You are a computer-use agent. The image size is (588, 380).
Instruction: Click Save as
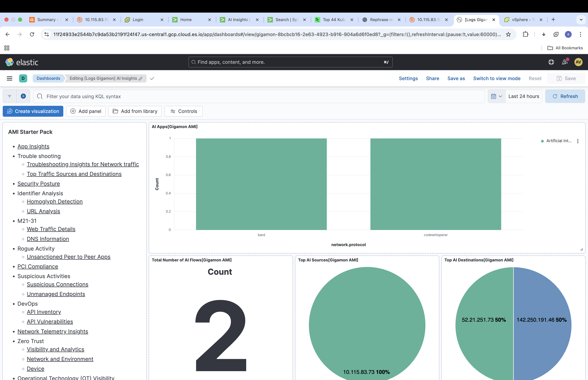[x=456, y=78]
